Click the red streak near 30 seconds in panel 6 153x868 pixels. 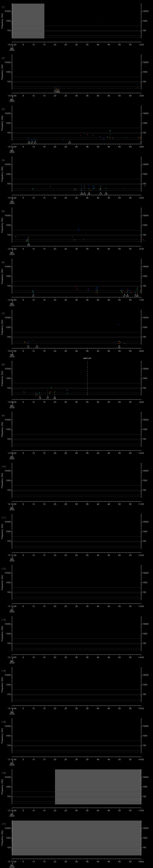point(77,288)
